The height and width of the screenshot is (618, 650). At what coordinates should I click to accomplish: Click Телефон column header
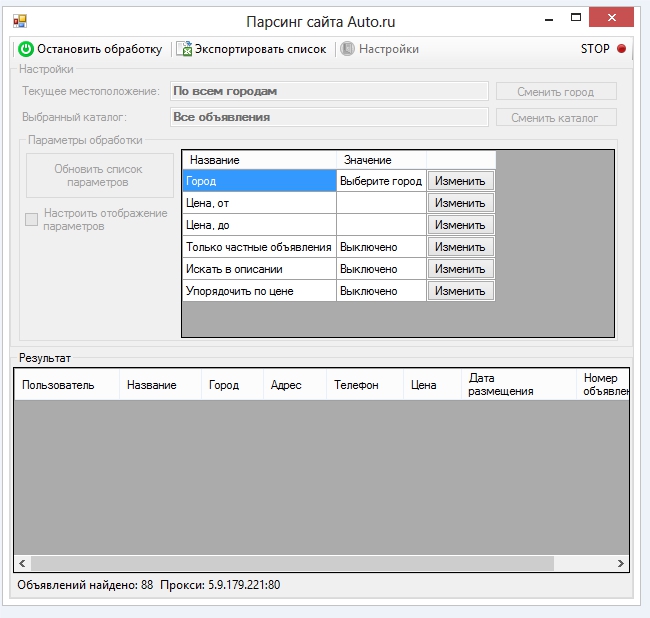pos(365,385)
